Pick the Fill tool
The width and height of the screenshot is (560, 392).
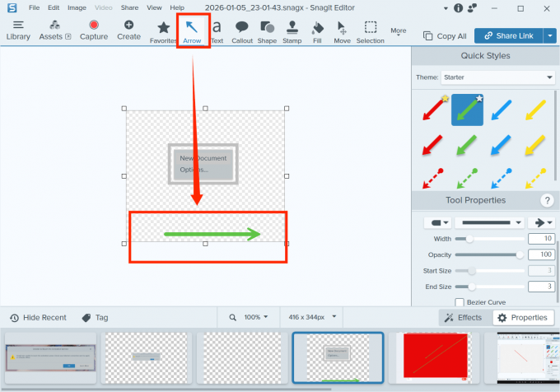317,30
